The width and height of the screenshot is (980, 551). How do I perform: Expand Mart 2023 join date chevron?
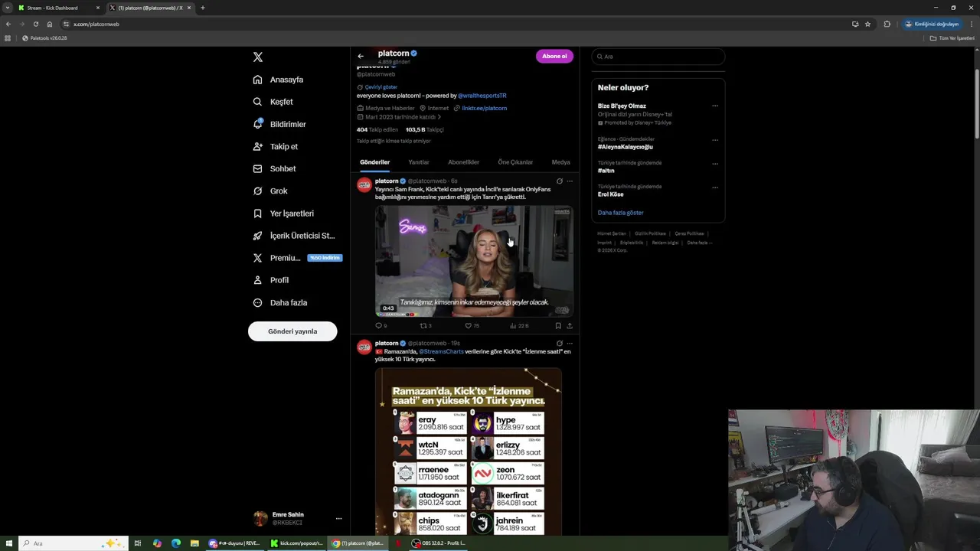[x=439, y=117]
